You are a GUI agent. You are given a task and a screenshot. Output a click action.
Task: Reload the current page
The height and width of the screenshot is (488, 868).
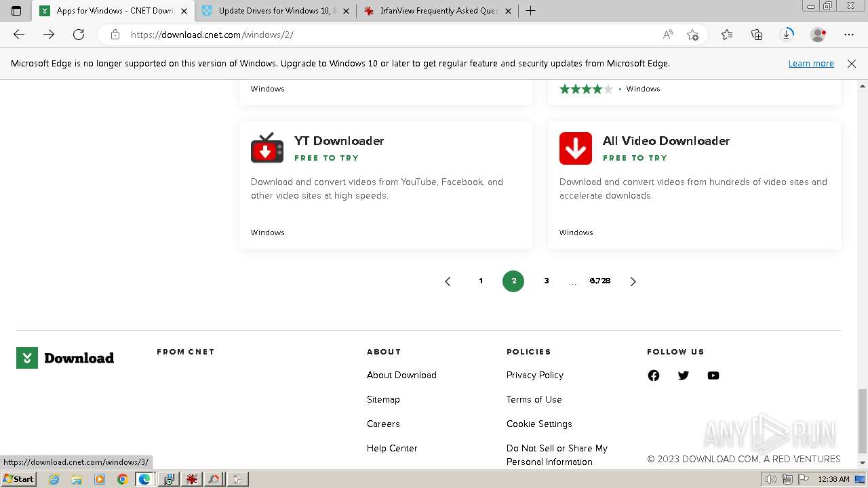[79, 35]
